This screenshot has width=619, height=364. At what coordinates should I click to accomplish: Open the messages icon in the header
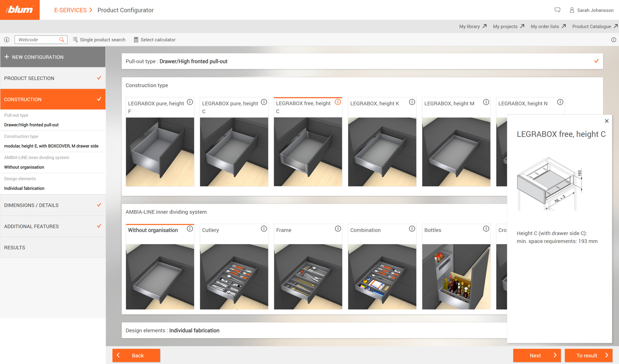(x=558, y=10)
